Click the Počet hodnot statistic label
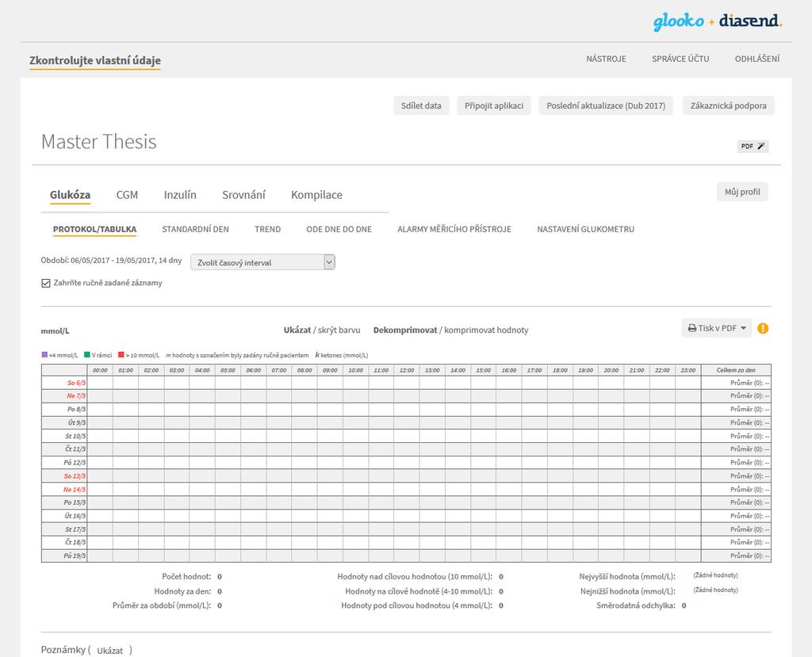This screenshot has width=812, height=657. pos(186,576)
